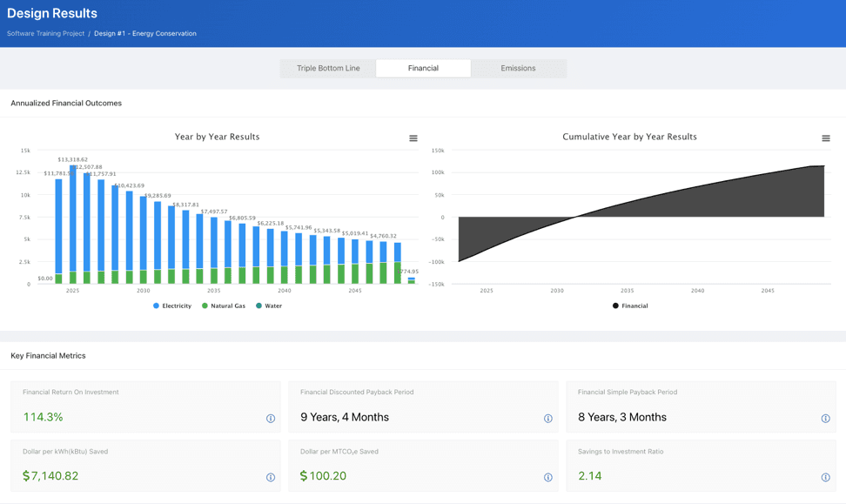The height and width of the screenshot is (504, 846).
Task: Toggle the Water series in chart legend
Action: 269,306
